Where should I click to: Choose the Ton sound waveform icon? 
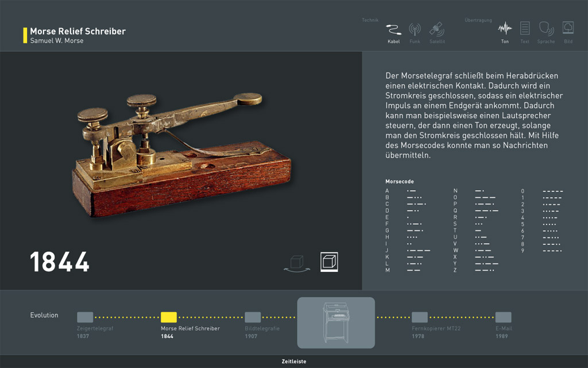[505, 29]
